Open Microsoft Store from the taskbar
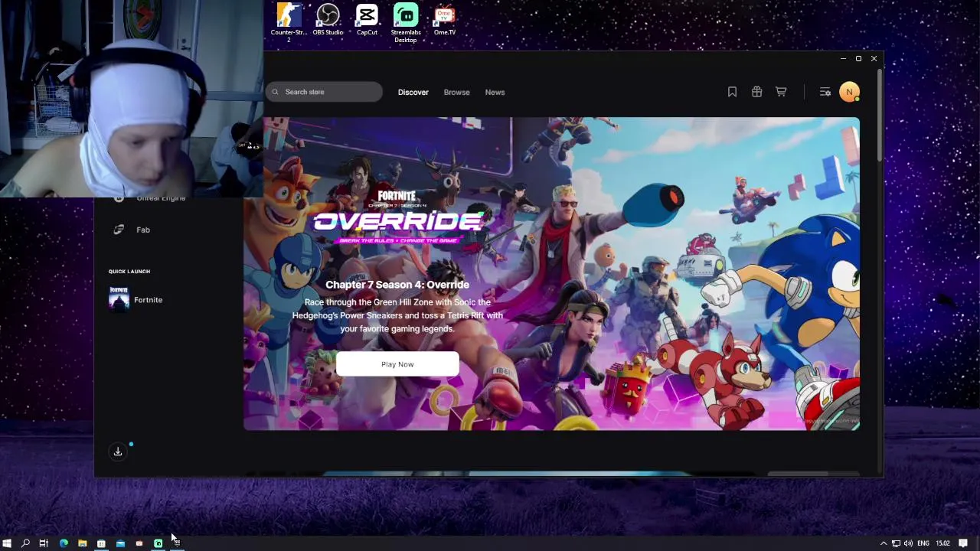Viewport: 980px width, 551px height. point(101,543)
